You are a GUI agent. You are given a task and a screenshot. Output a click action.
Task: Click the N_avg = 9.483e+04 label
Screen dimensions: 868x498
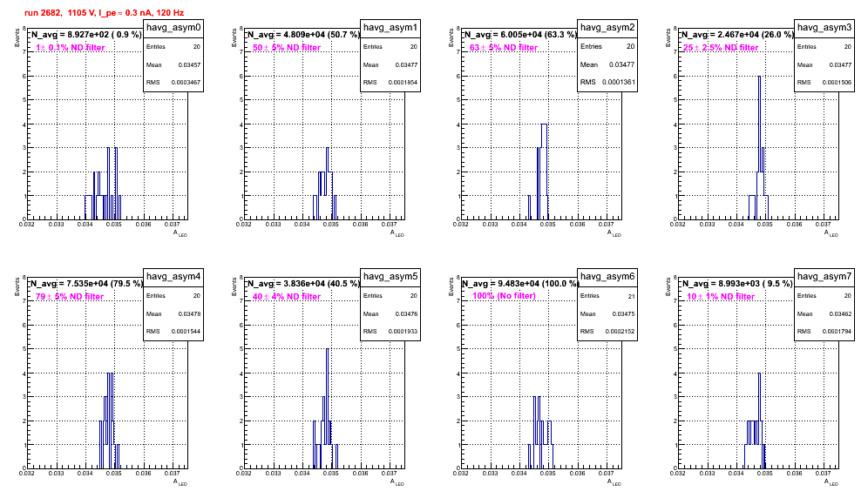coord(519,283)
